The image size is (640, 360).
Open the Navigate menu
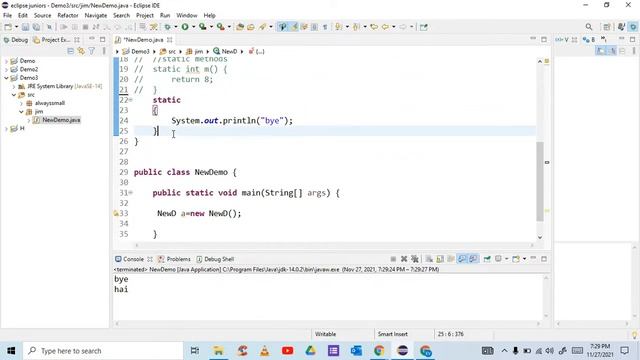tap(96, 16)
